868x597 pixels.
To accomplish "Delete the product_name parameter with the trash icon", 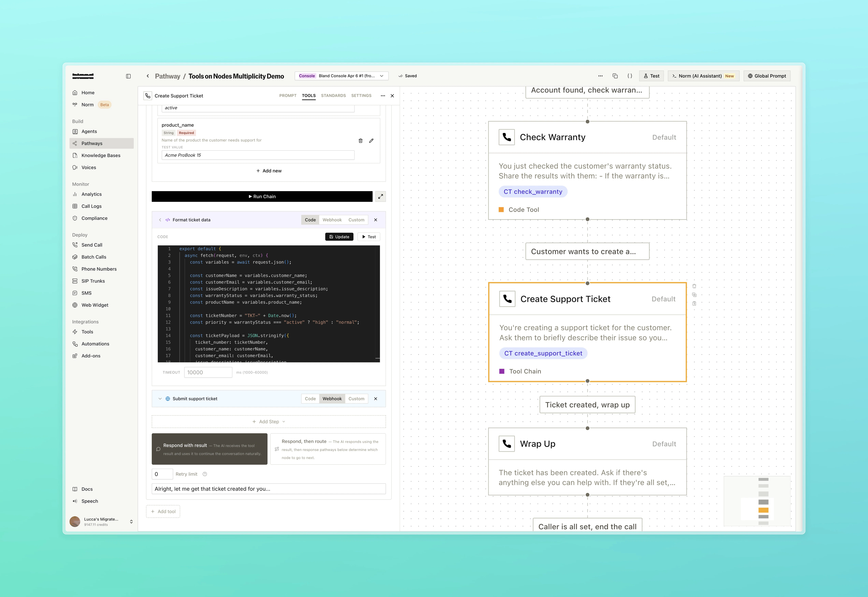I will coord(360,141).
